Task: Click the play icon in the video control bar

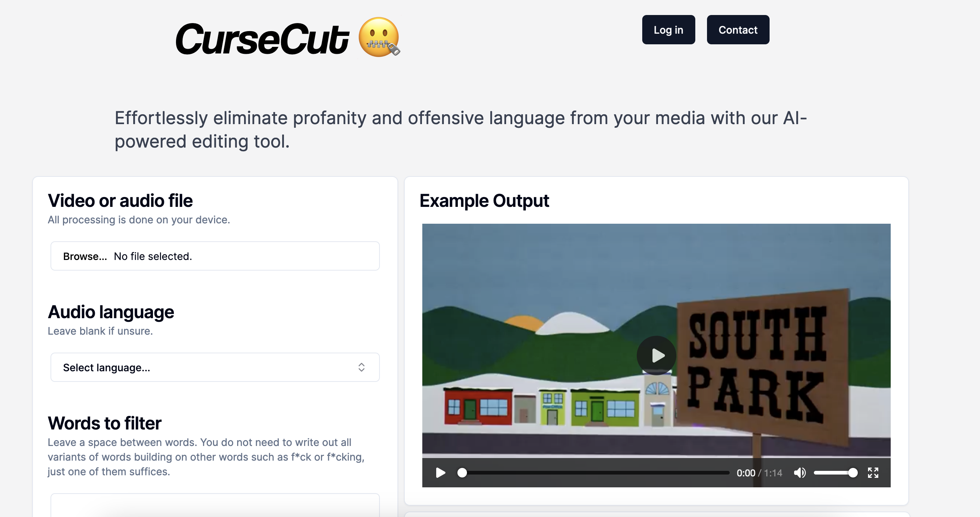Action: point(440,473)
